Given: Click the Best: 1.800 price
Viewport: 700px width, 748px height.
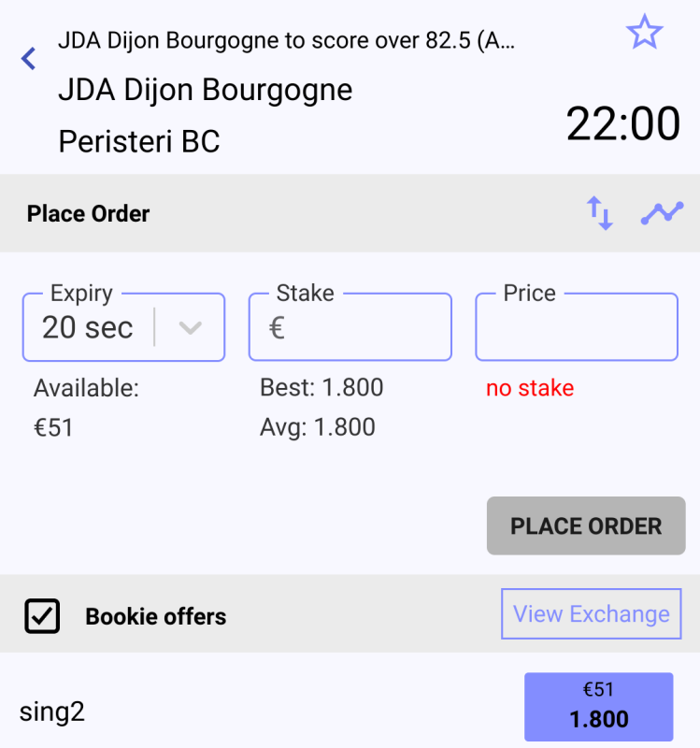Looking at the screenshot, I should coord(321,388).
